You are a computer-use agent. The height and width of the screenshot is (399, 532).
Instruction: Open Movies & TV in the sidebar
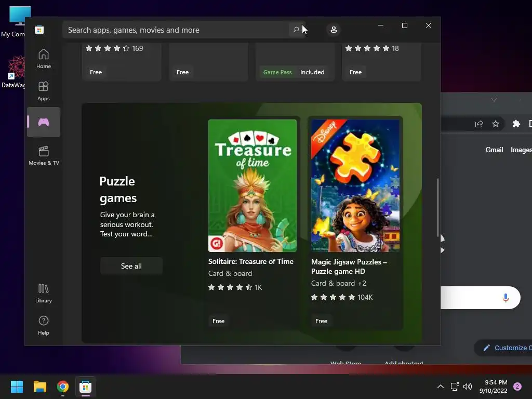(x=44, y=155)
